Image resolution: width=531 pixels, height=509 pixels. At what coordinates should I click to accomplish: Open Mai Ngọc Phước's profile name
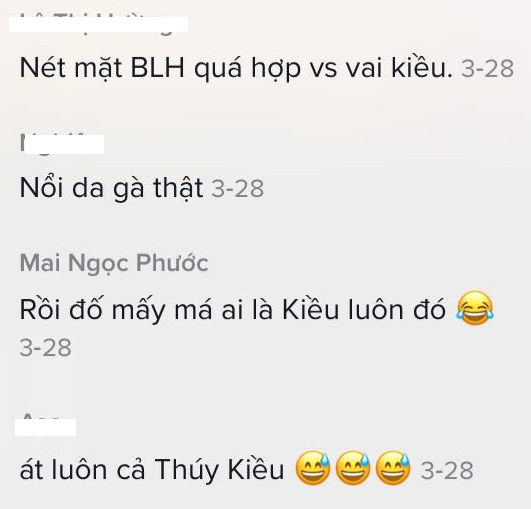tap(114, 263)
